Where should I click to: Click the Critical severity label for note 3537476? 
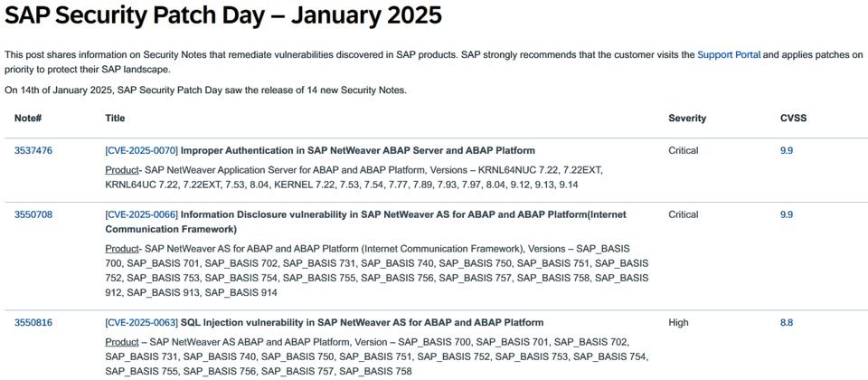click(x=684, y=150)
